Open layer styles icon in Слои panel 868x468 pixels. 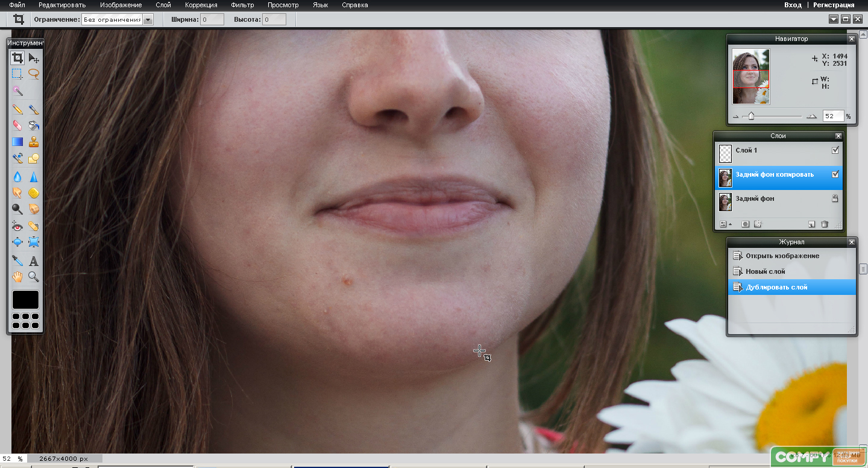click(758, 224)
